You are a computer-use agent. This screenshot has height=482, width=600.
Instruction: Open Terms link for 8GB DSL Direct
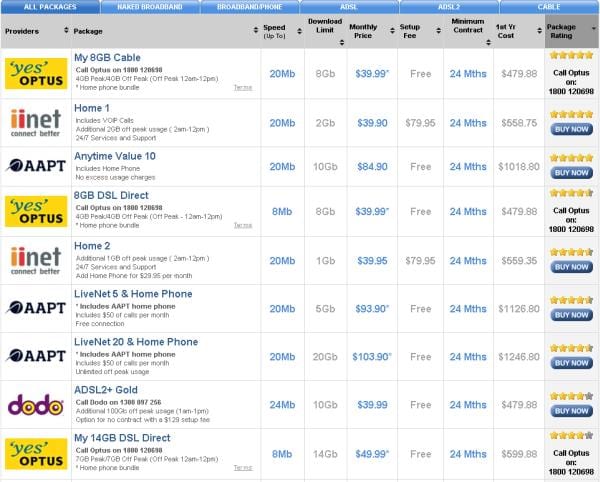(243, 225)
